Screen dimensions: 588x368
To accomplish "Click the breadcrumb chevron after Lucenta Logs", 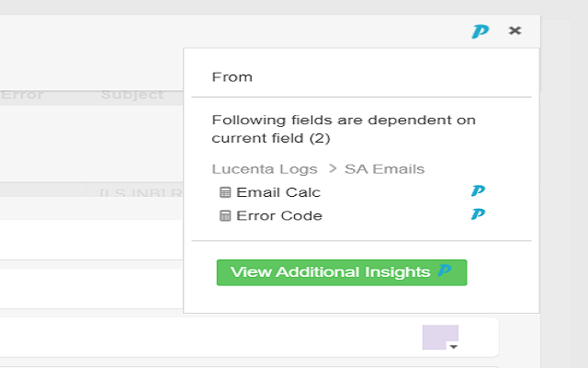I will click(333, 168).
